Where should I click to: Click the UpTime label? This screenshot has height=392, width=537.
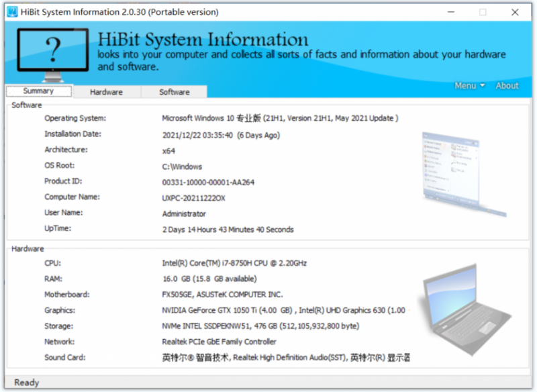click(58, 229)
